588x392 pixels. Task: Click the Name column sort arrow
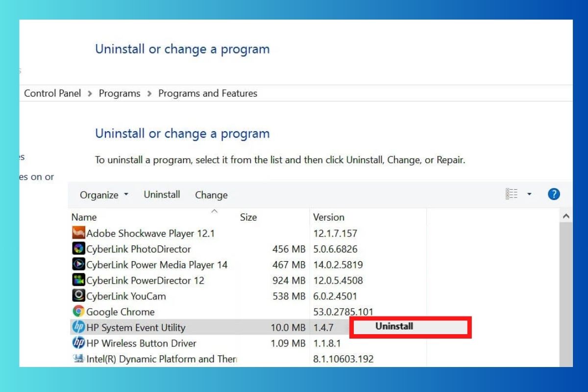coord(214,211)
